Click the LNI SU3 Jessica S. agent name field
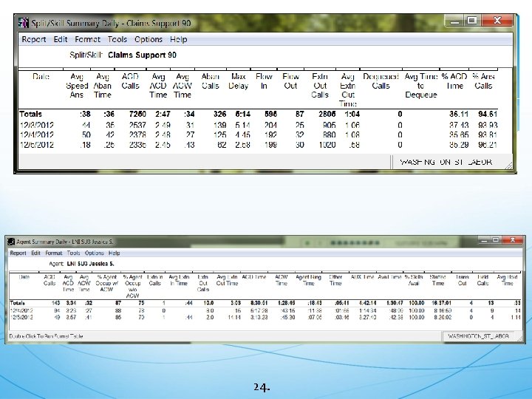This screenshot has width=532, height=399. point(90,264)
